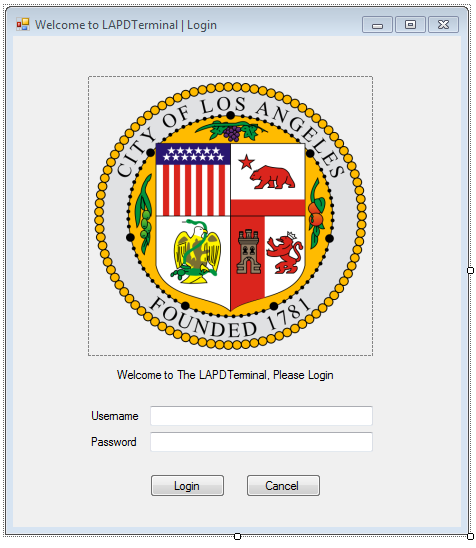Click the stars and stripes flag quadrant
476x548 pixels.
point(193,180)
